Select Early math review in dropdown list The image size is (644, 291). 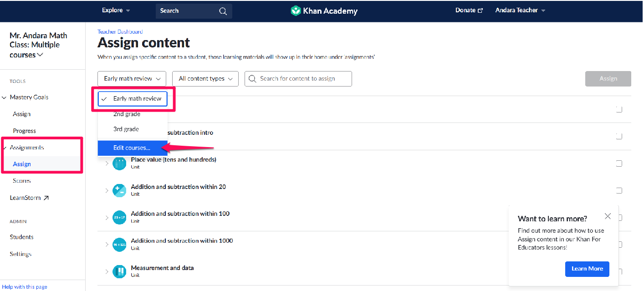point(133,99)
